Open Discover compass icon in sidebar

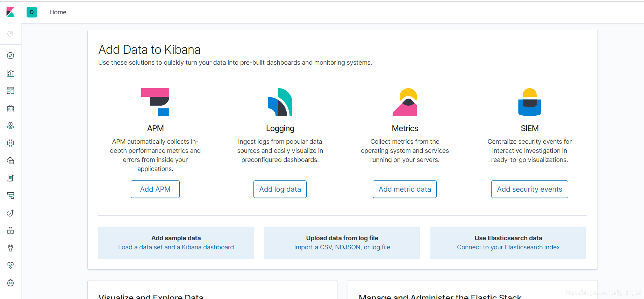coord(10,56)
